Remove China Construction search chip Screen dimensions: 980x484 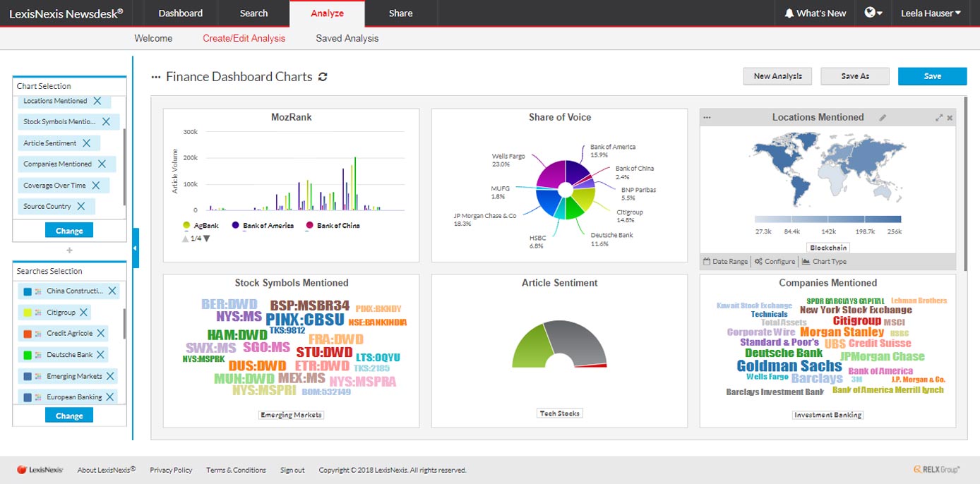pos(112,291)
